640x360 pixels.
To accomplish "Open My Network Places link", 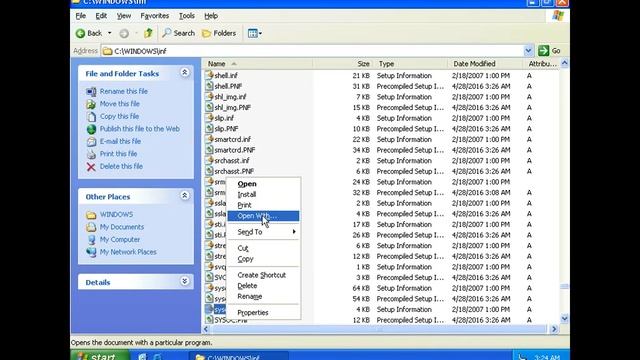I will click(x=128, y=252).
